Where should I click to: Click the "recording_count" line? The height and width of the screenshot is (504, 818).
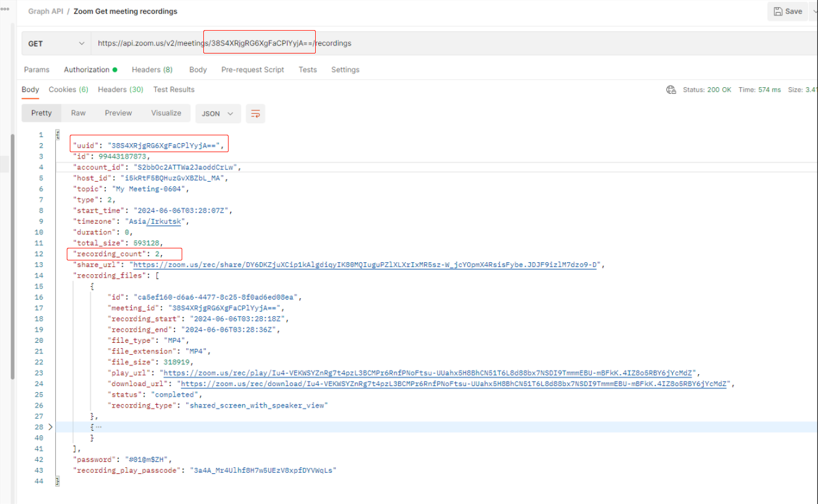click(x=118, y=254)
